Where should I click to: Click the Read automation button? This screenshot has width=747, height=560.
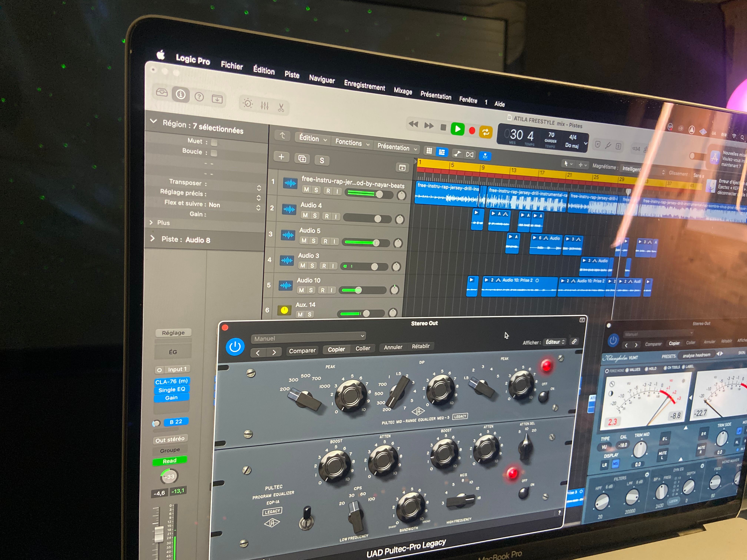tap(170, 461)
